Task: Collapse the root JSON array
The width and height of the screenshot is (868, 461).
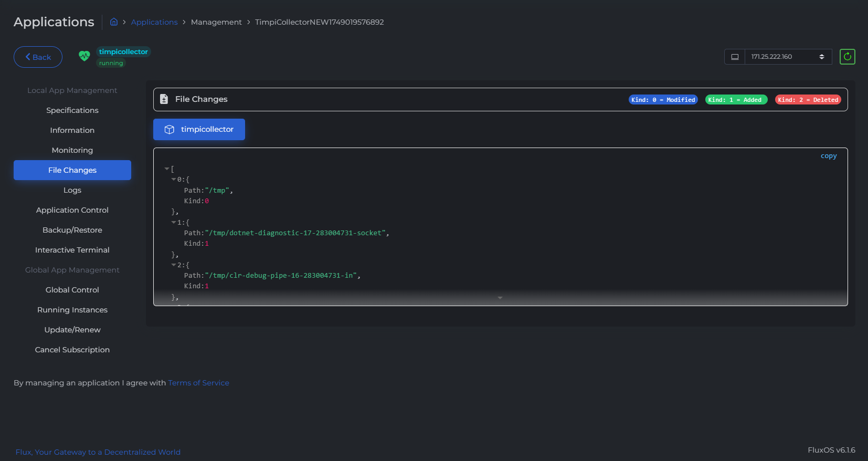Action: (167, 169)
